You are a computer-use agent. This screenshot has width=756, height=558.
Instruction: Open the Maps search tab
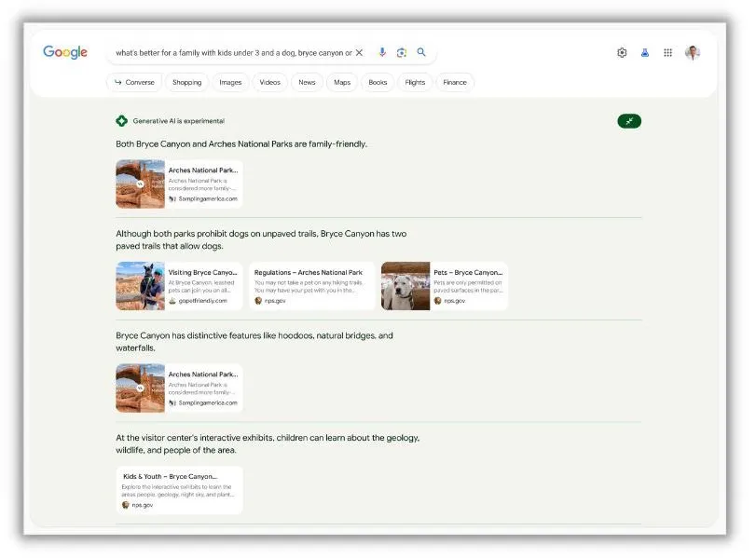point(341,82)
